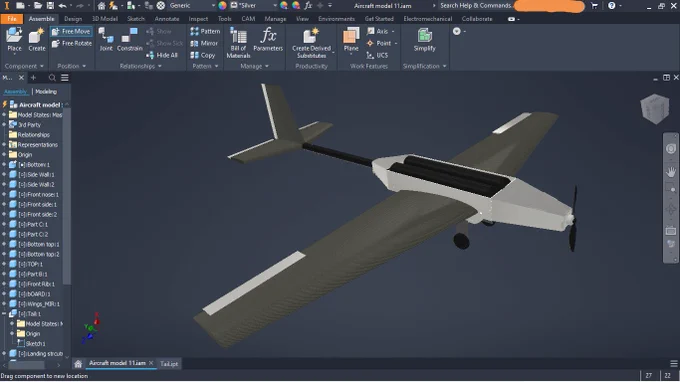The image size is (680, 382).
Task: Expand the Origin folder under the root assembly
Action: 4,155
